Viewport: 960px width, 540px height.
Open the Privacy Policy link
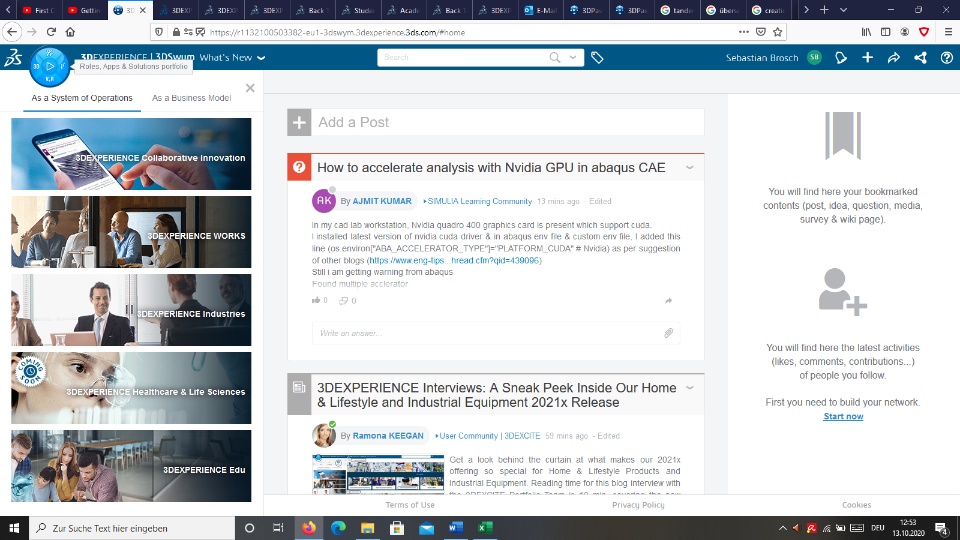pos(638,505)
